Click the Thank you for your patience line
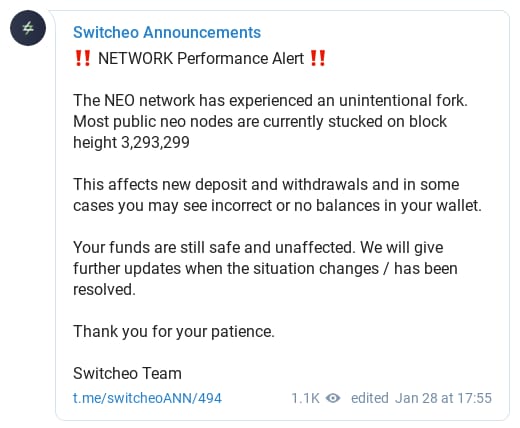The width and height of the screenshot is (520, 428). coord(174,332)
